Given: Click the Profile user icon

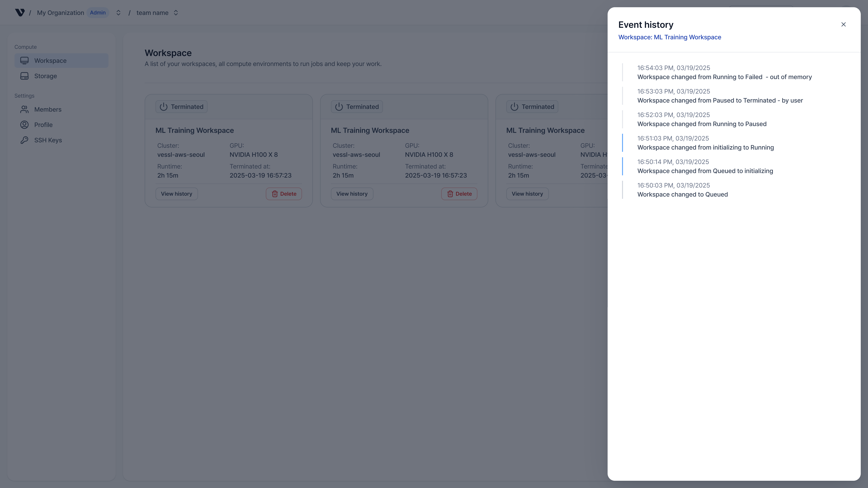Looking at the screenshot, I should [x=24, y=125].
